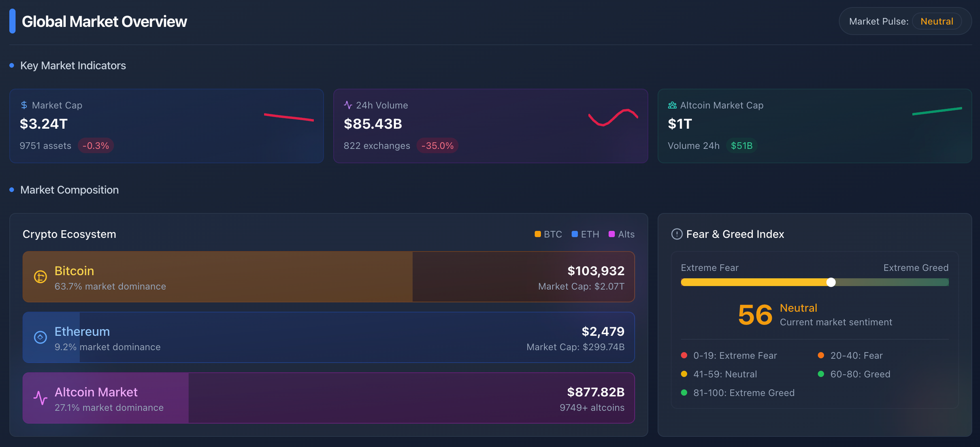
Task: Click the 20-40: Fear legend entry
Action: pyautogui.click(x=850, y=355)
